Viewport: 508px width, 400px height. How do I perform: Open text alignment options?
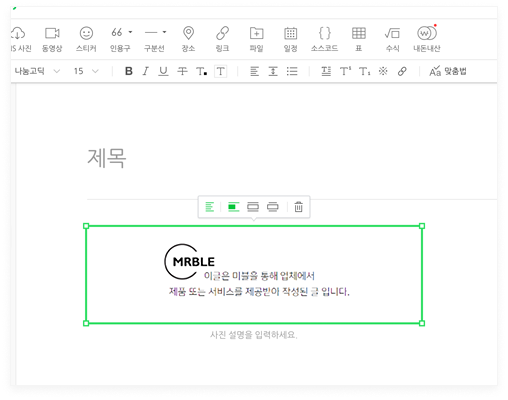point(254,71)
